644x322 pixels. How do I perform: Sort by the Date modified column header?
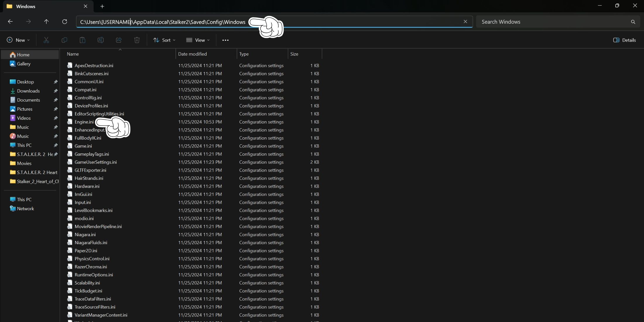pos(192,54)
